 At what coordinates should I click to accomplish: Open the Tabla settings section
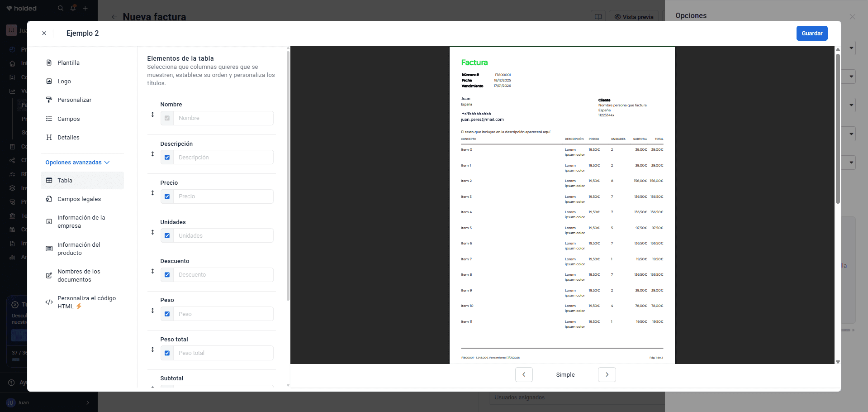(x=82, y=180)
